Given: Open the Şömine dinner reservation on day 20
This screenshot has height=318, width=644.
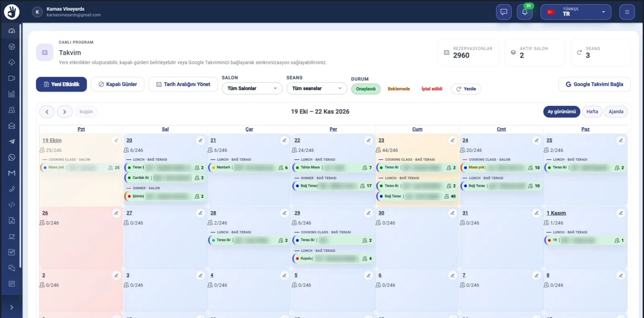Looking at the screenshot, I should [165, 196].
